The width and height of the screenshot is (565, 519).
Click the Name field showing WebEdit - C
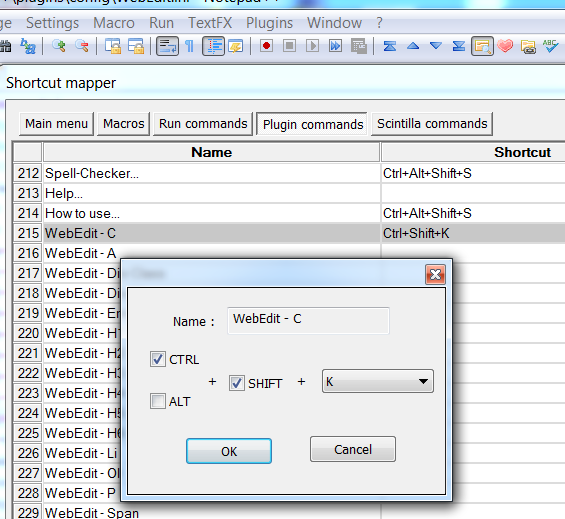(308, 320)
